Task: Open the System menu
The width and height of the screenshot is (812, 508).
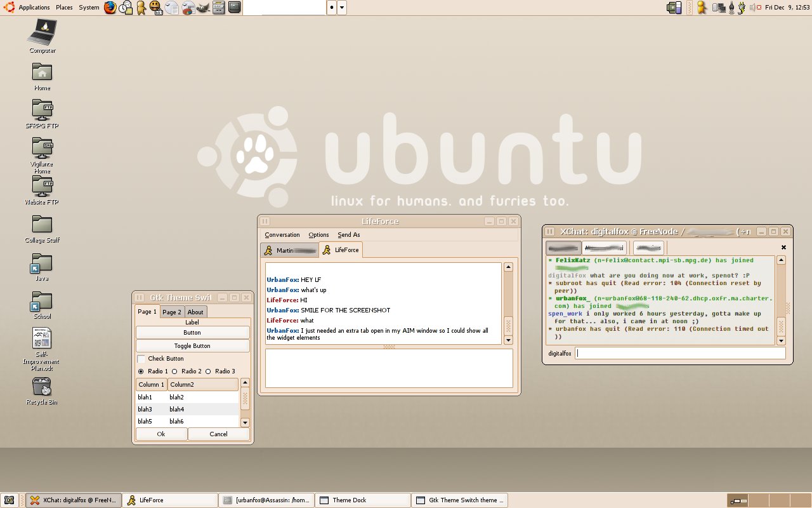Action: pyautogui.click(x=89, y=8)
